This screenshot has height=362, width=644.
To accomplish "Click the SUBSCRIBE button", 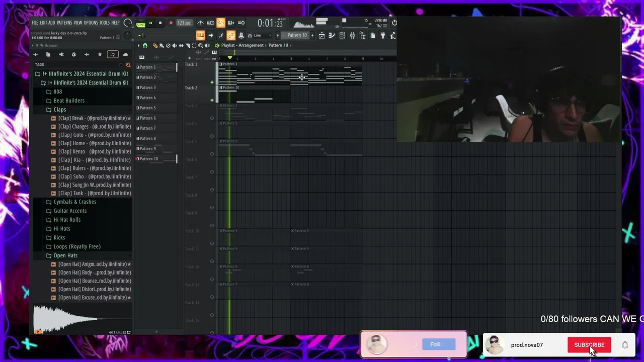I will tap(589, 345).
